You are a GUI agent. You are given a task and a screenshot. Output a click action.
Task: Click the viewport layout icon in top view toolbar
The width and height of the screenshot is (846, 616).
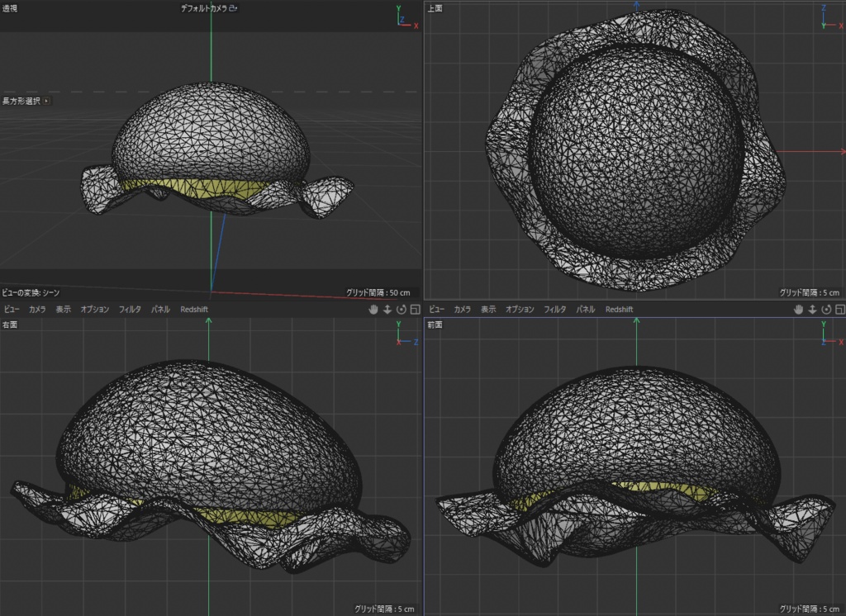pos(839,309)
